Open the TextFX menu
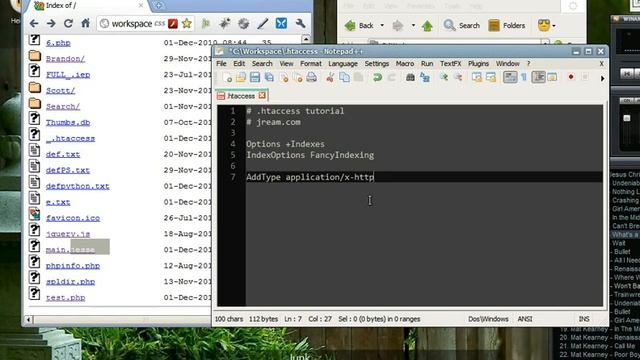 click(x=450, y=64)
